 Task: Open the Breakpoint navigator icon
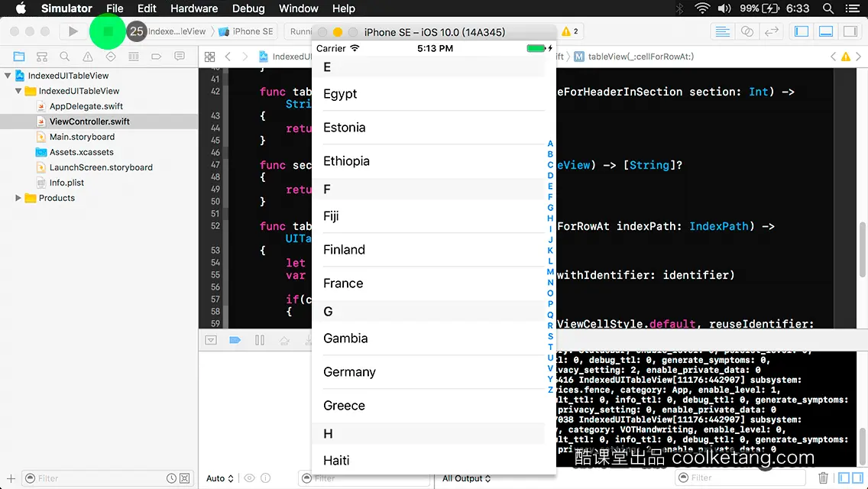(x=156, y=57)
